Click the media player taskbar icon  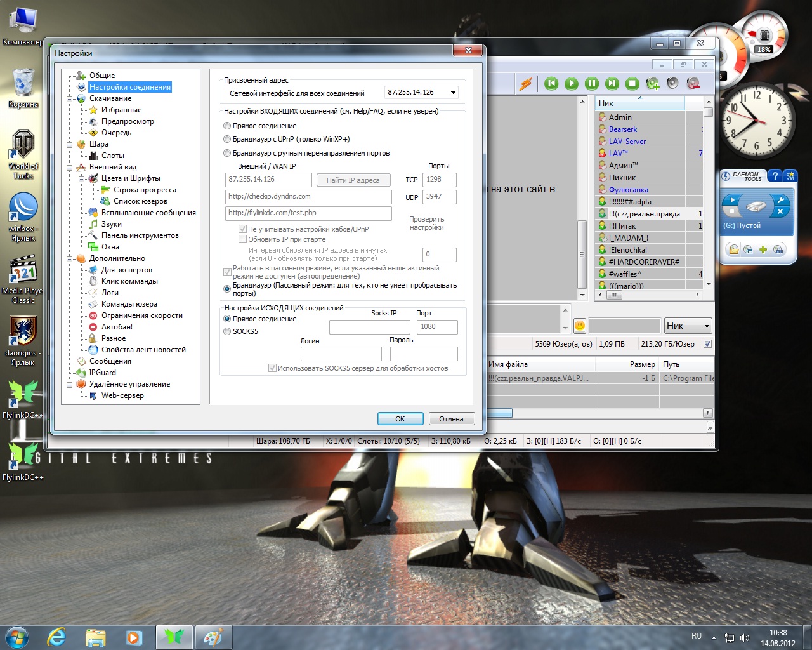coord(134,637)
